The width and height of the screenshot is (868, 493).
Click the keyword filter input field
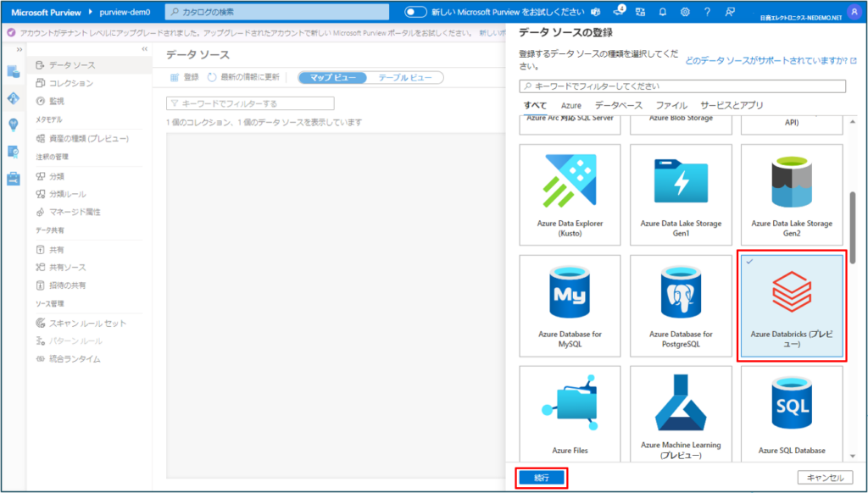[x=678, y=86]
